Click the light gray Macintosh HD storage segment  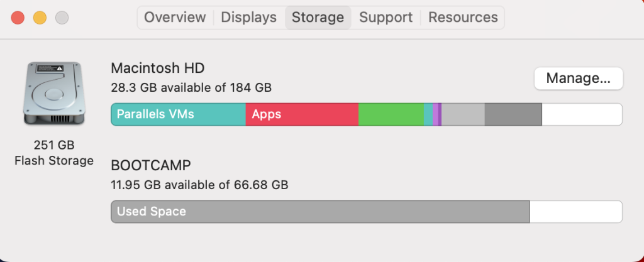point(463,115)
